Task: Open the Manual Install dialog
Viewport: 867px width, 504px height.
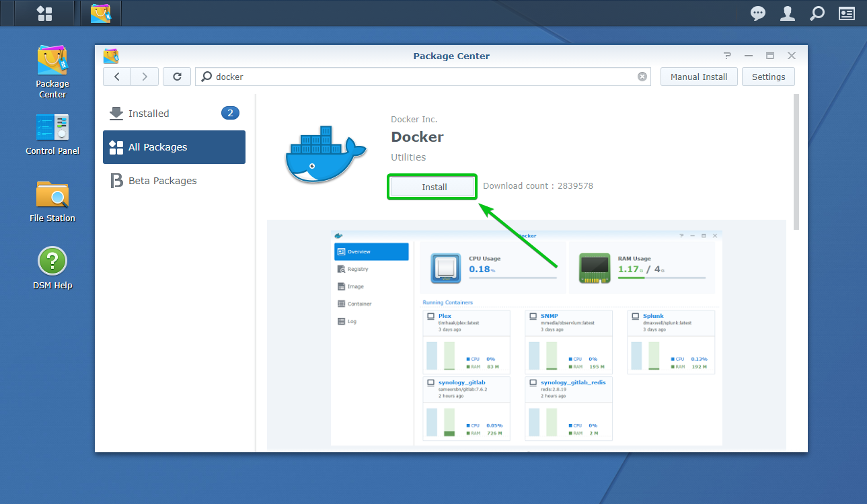Action: (699, 77)
